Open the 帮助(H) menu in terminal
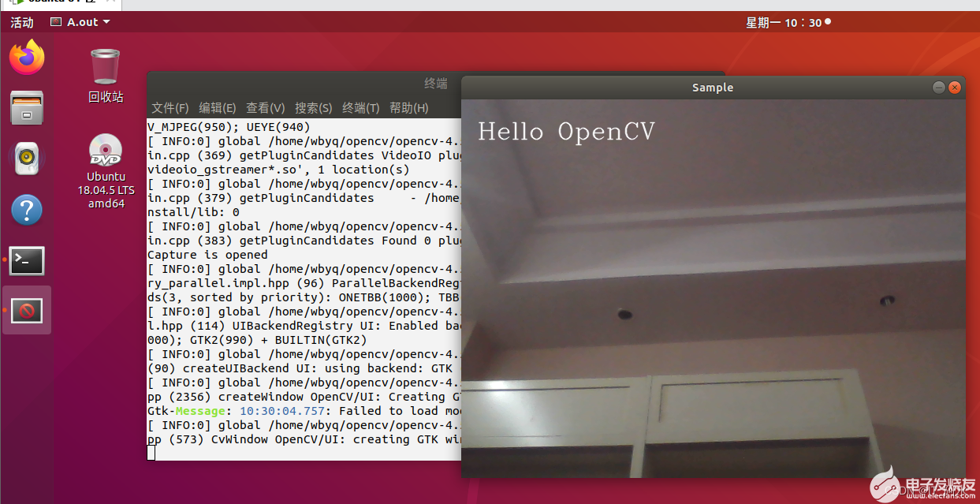This screenshot has height=504, width=980. point(409,108)
